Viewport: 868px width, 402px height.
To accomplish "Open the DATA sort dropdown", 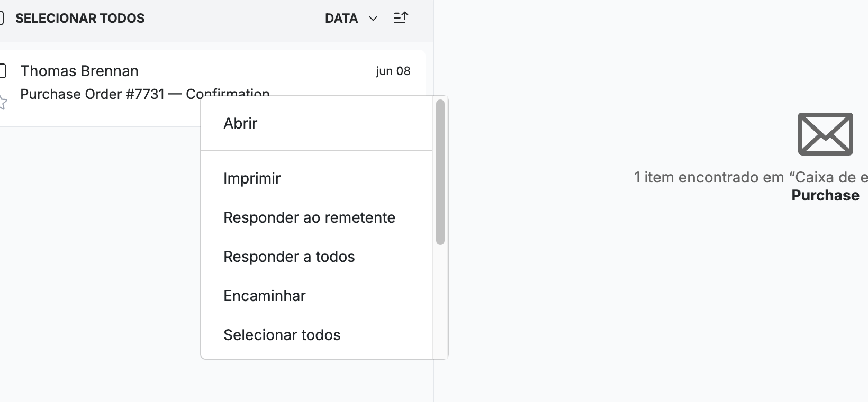I will [x=351, y=18].
